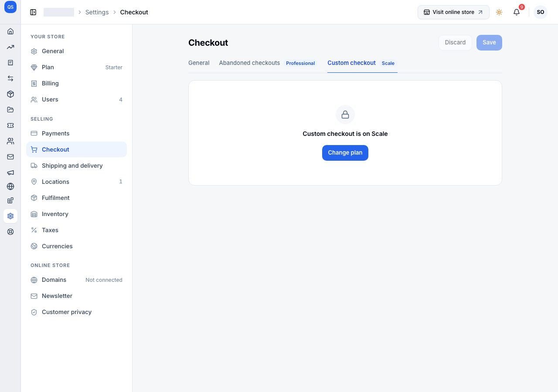Screen dimensions: 558x392
Task: Open Domains settings
Action: click(x=76, y=280)
